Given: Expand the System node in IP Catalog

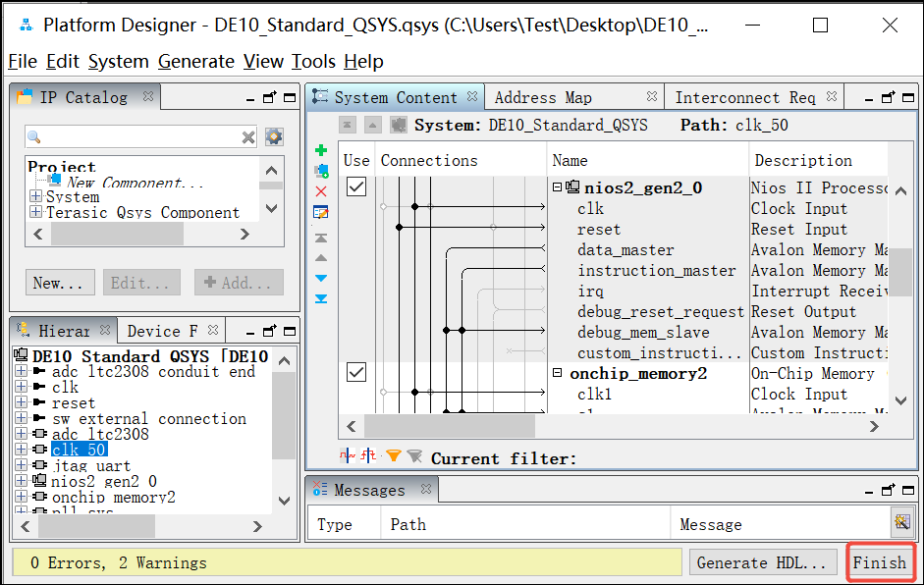Looking at the screenshot, I should tap(36, 195).
